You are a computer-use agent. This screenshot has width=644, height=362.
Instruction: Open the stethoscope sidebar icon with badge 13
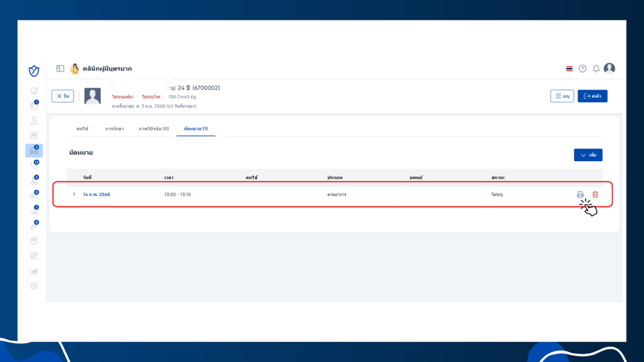34,165
